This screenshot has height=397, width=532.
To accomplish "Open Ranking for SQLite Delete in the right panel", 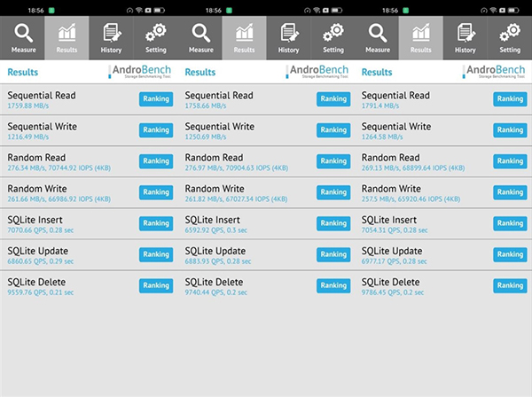I will coord(510,285).
